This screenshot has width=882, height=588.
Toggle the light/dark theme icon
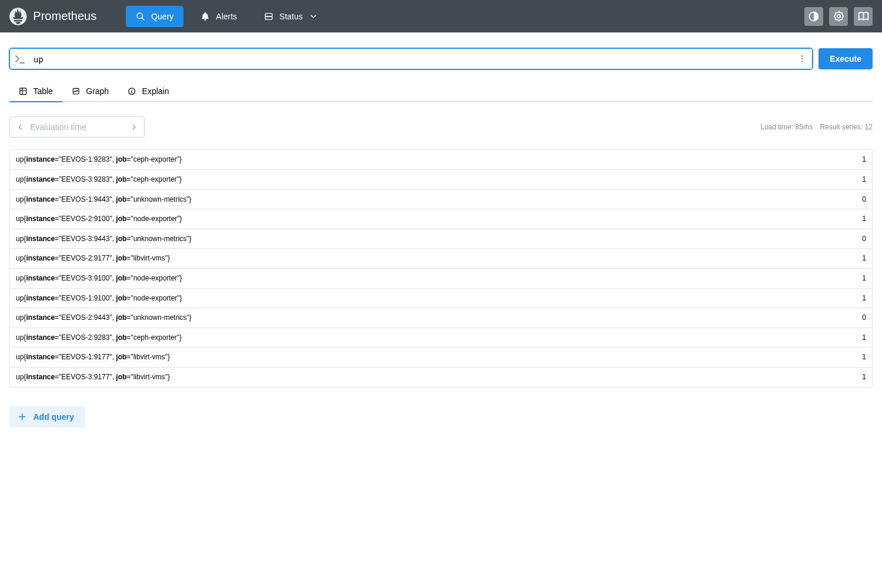[x=814, y=16]
